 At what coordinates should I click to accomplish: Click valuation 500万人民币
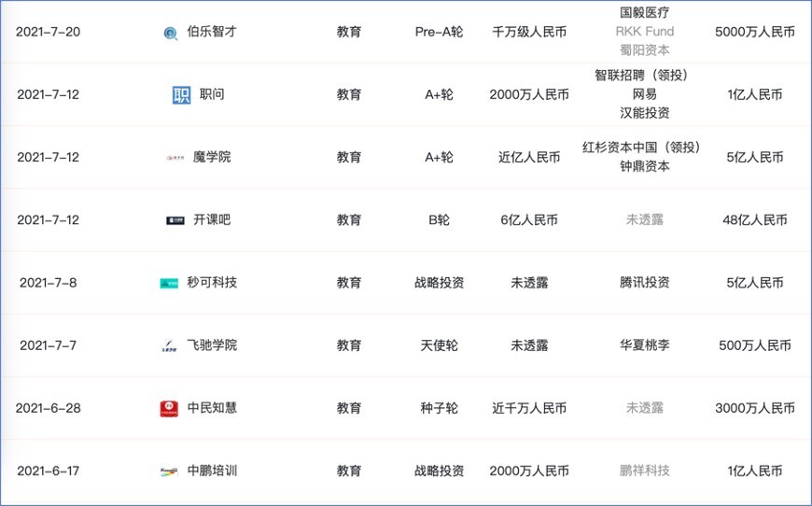755,344
